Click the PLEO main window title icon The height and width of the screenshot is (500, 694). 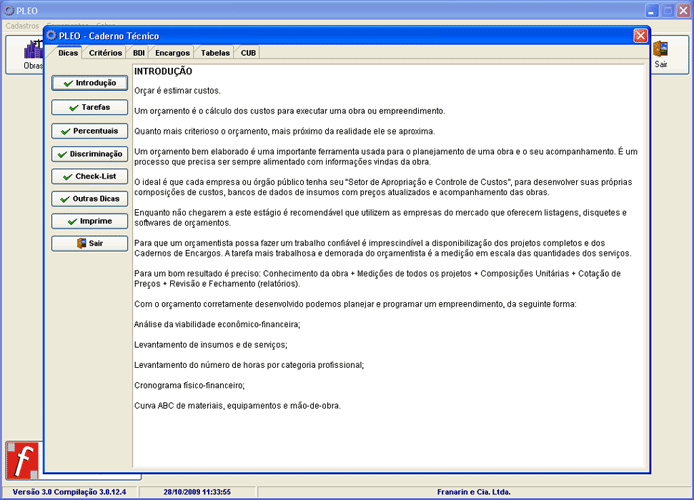tap(9, 10)
